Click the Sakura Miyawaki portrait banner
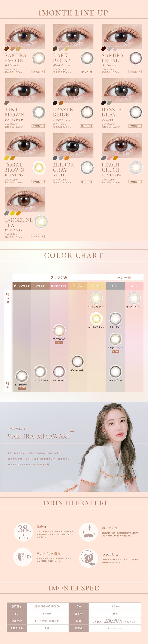The height and width of the screenshot is (644, 148). [74, 446]
